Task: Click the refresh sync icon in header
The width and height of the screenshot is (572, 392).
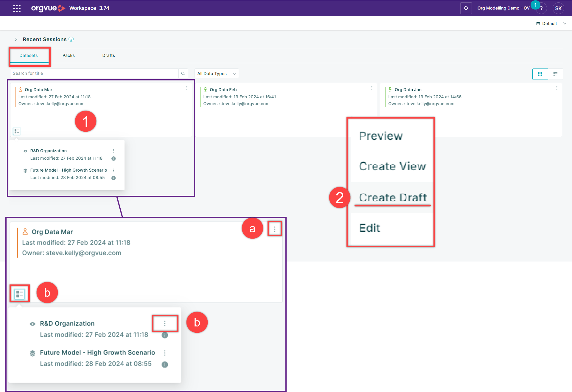Action: pos(466,8)
